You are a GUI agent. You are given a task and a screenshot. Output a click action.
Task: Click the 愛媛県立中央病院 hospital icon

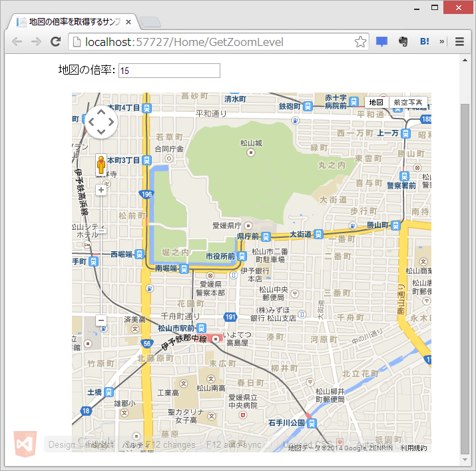pos(242,414)
